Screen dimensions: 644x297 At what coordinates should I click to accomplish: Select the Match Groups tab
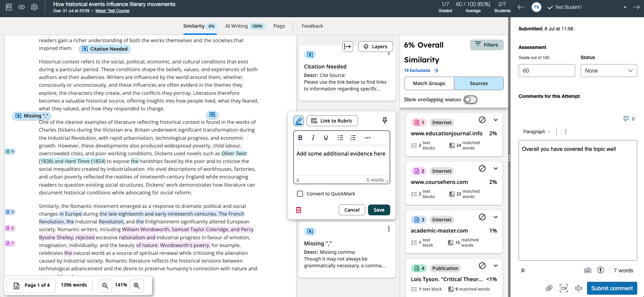coord(429,83)
